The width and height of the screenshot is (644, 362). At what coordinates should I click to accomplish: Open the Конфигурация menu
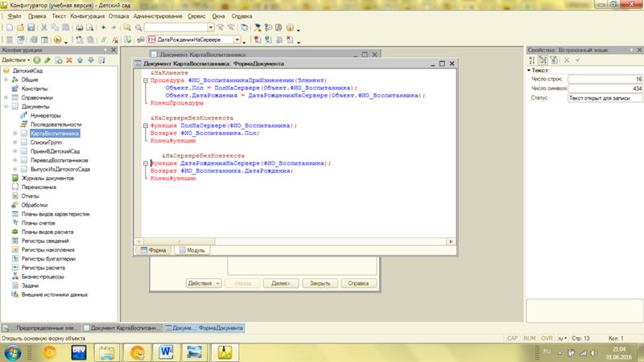[x=87, y=16]
